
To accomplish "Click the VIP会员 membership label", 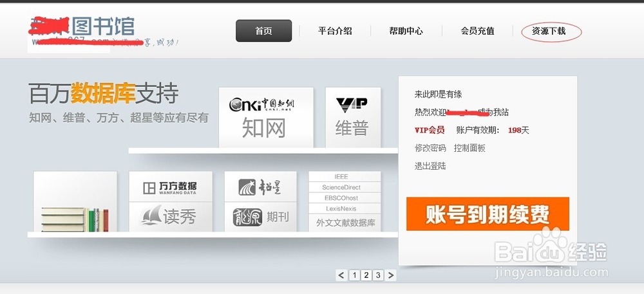I will point(430,131).
